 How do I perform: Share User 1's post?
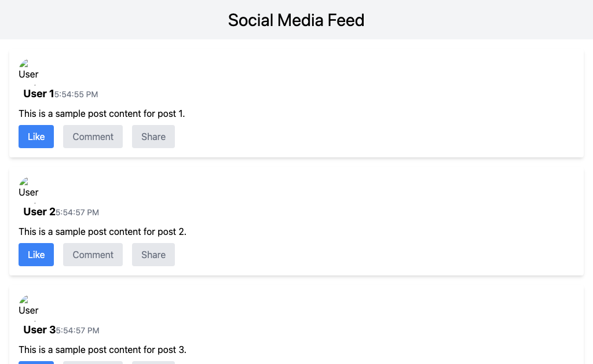(x=153, y=137)
